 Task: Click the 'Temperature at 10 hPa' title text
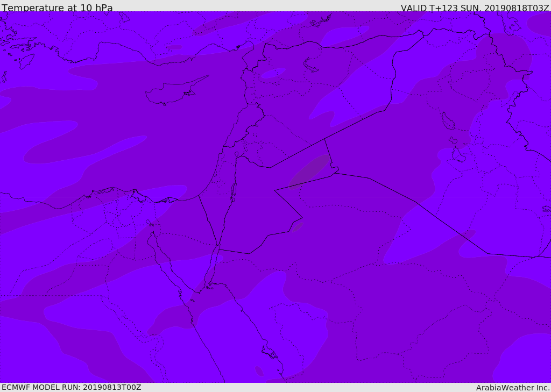pyautogui.click(x=57, y=8)
